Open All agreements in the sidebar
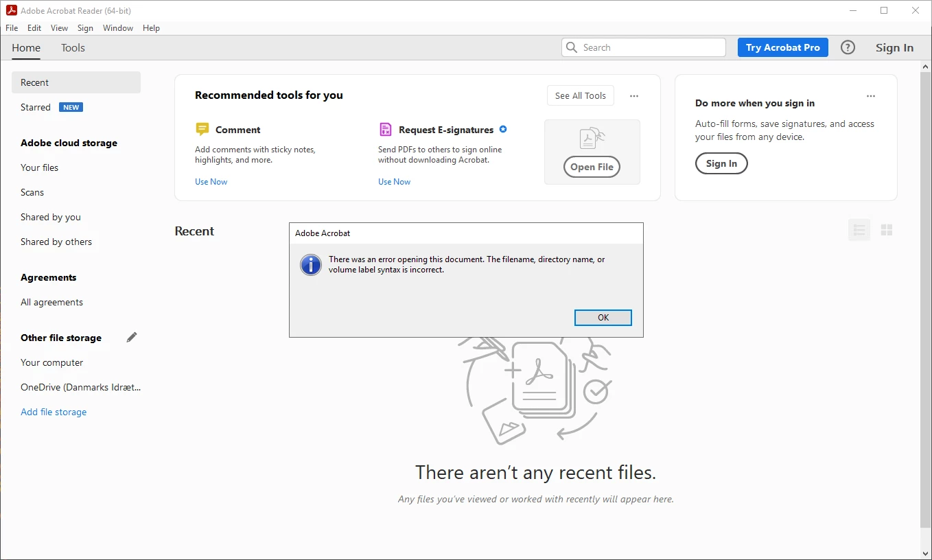The width and height of the screenshot is (932, 560). [51, 302]
